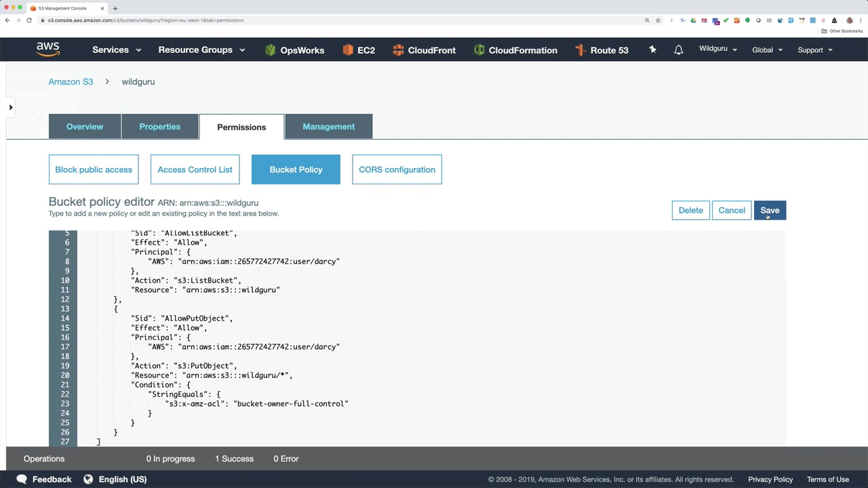Screen dimensions: 868x488
Task: Open the Privacy Policy link
Action: pyautogui.click(x=770, y=479)
